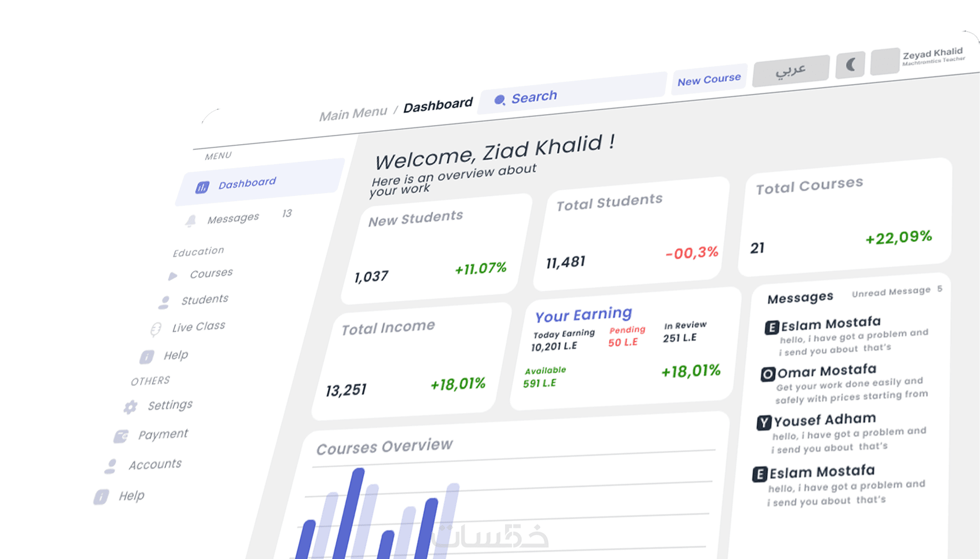The width and height of the screenshot is (980, 559).
Task: Click the Help icon under the Education section
Action: (x=147, y=357)
